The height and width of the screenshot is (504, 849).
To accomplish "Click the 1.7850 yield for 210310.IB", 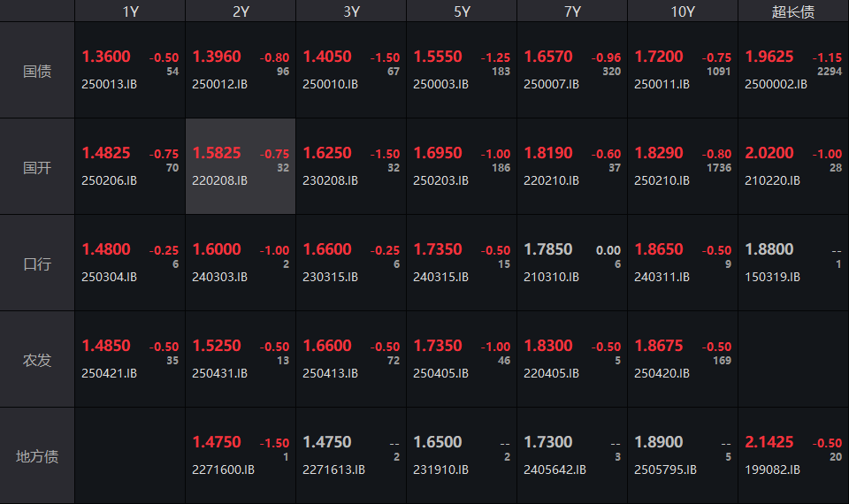I will (548, 249).
